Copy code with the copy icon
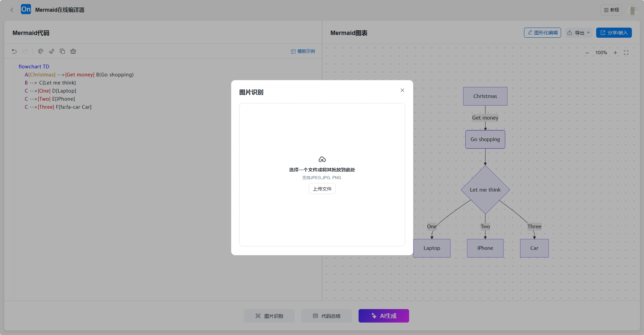Image resolution: width=644 pixels, height=335 pixels. coord(62,52)
